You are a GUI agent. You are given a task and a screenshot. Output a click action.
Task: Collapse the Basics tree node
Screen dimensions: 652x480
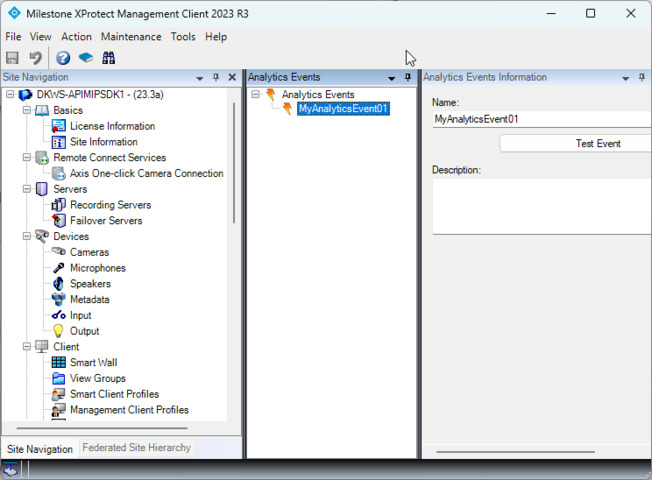27,110
